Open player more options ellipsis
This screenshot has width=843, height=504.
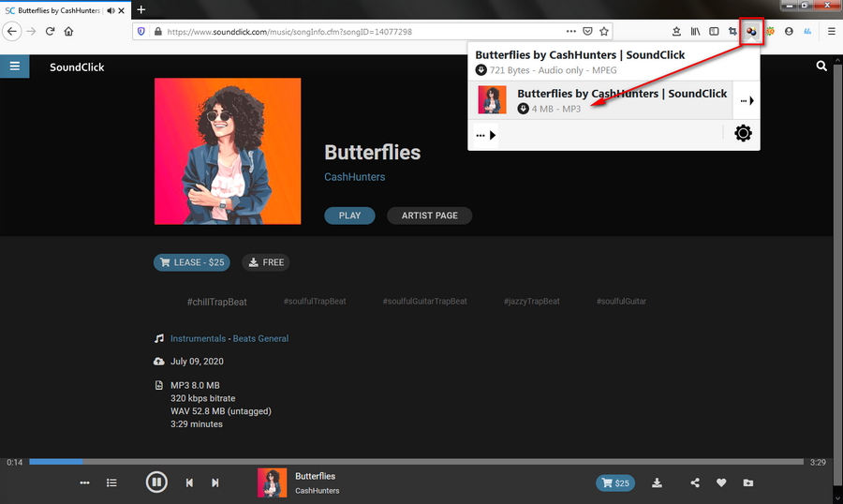click(84, 483)
